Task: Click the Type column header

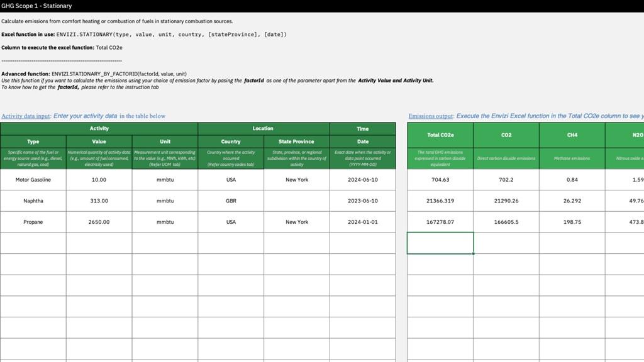Action: [33, 141]
